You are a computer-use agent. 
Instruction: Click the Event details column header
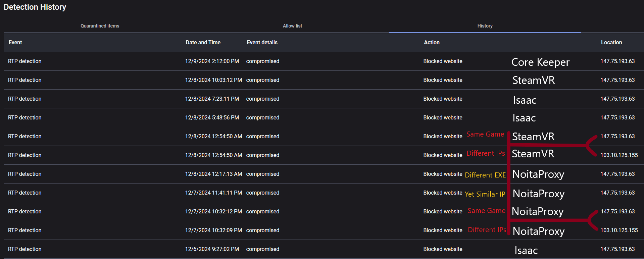pyautogui.click(x=262, y=42)
